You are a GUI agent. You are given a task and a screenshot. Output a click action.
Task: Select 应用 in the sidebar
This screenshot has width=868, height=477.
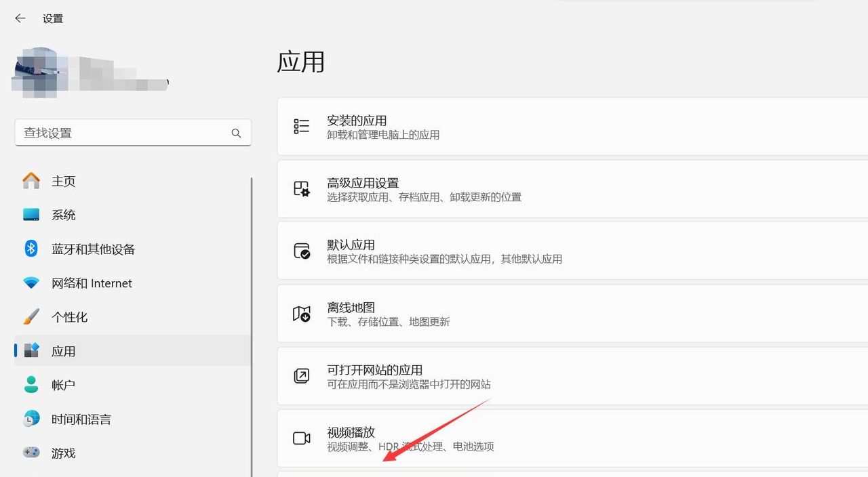tap(64, 351)
